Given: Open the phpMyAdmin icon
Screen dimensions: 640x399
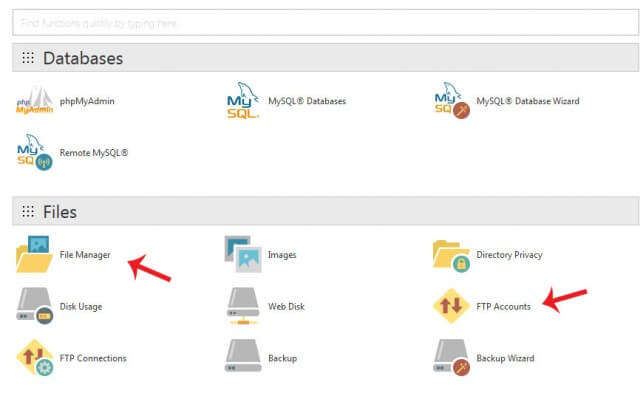Looking at the screenshot, I should coord(35,100).
